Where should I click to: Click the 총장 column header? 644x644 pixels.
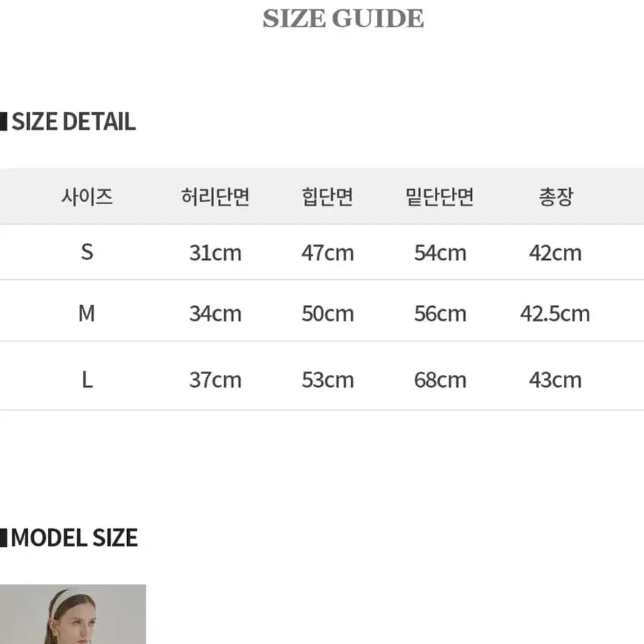coord(555,197)
